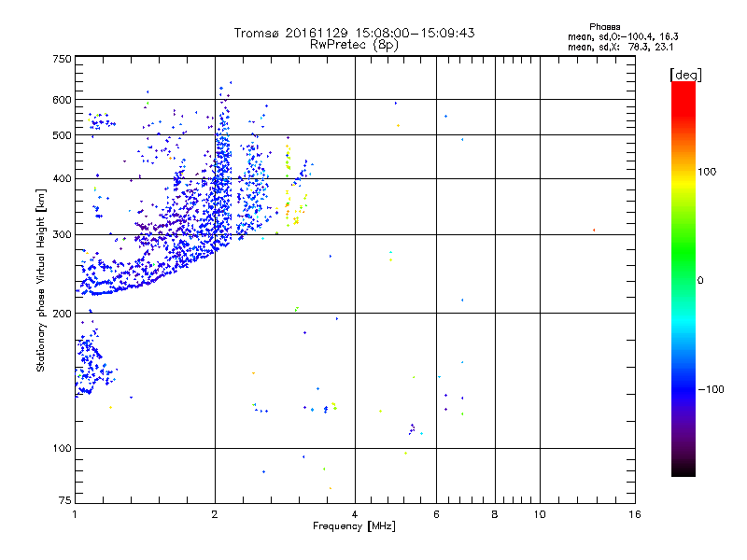The image size is (747, 560).
Task: Click the y-axis tick label '100'
Action: (62, 449)
